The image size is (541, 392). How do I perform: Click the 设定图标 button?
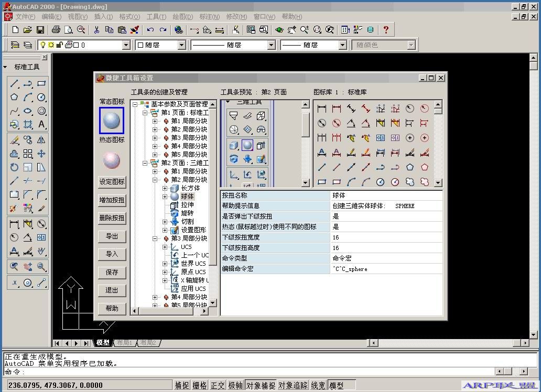pos(112,182)
